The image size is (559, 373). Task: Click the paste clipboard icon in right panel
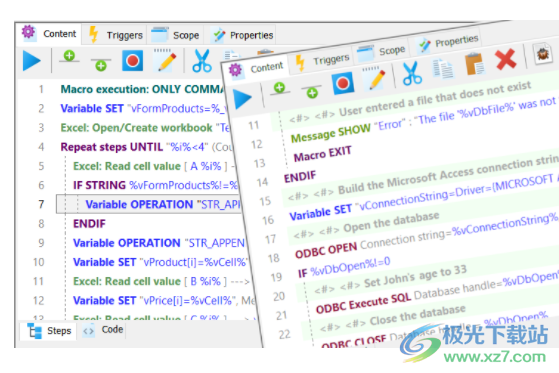pos(475,64)
